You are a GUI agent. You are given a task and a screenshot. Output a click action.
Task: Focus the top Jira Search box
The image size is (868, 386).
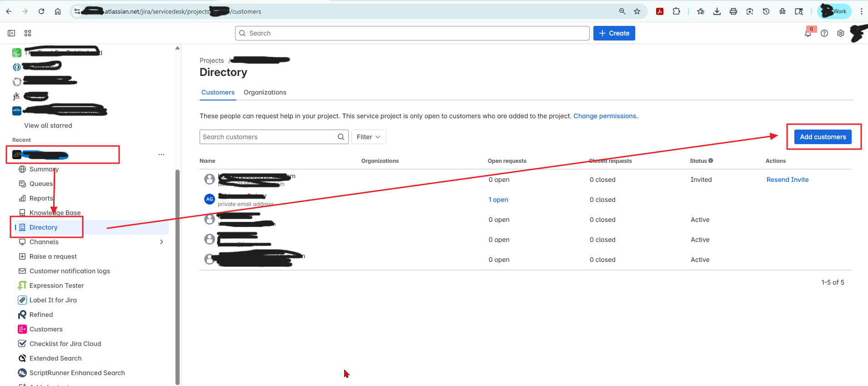click(x=412, y=33)
